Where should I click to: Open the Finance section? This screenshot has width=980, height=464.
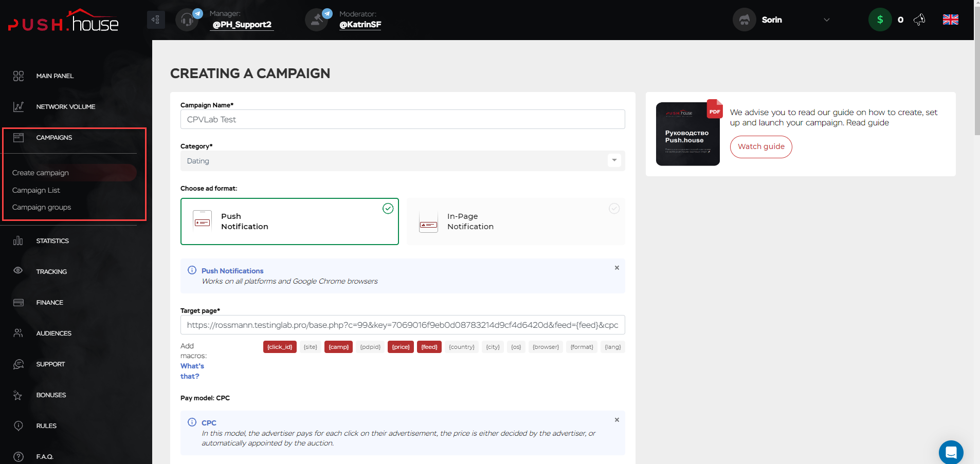[x=49, y=302]
